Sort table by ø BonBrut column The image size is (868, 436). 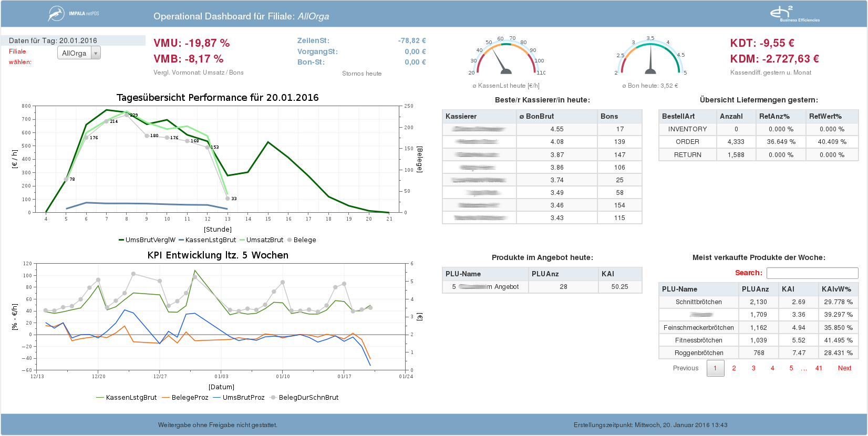tap(536, 117)
